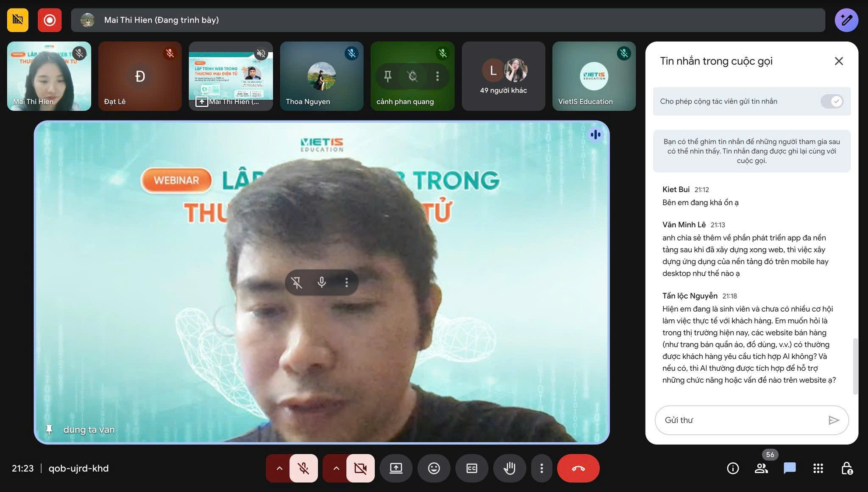The width and height of the screenshot is (868, 492).
Task: Start presenting with the share screen icon
Action: click(396, 468)
